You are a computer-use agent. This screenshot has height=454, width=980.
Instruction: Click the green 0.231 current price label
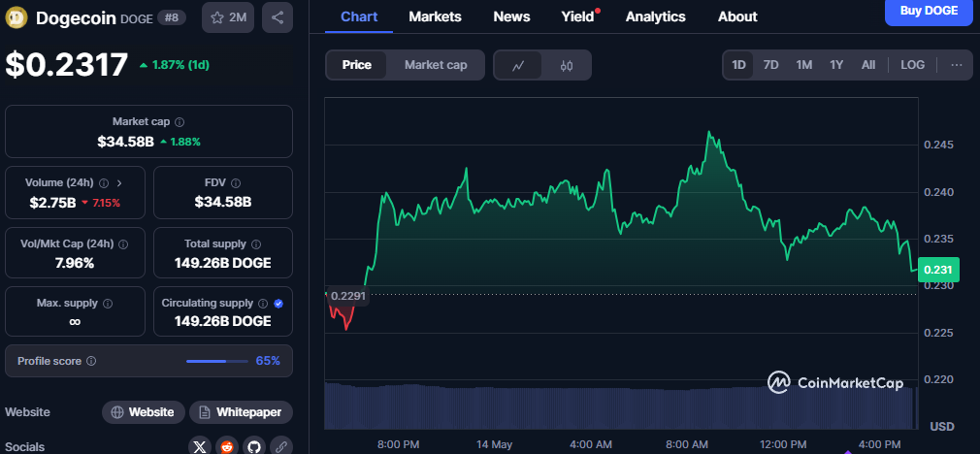(938, 270)
